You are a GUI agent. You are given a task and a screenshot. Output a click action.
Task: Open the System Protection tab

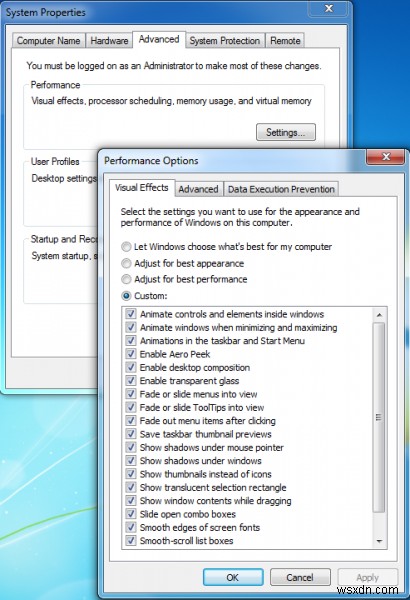point(225,41)
